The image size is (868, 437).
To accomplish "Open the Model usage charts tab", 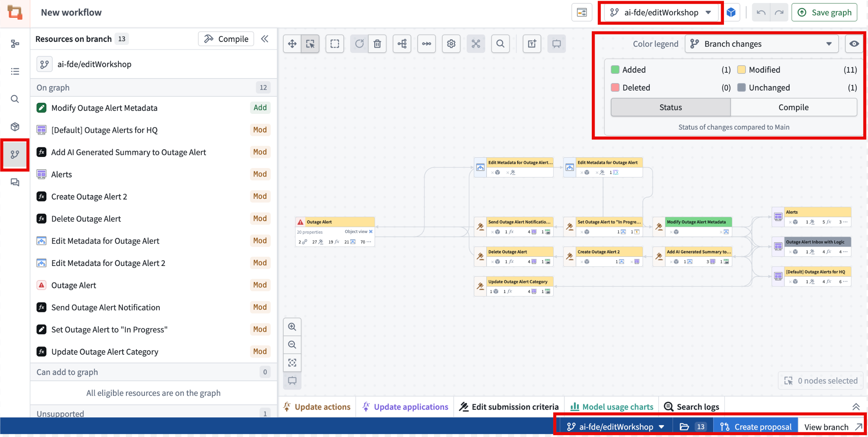I will click(x=612, y=407).
